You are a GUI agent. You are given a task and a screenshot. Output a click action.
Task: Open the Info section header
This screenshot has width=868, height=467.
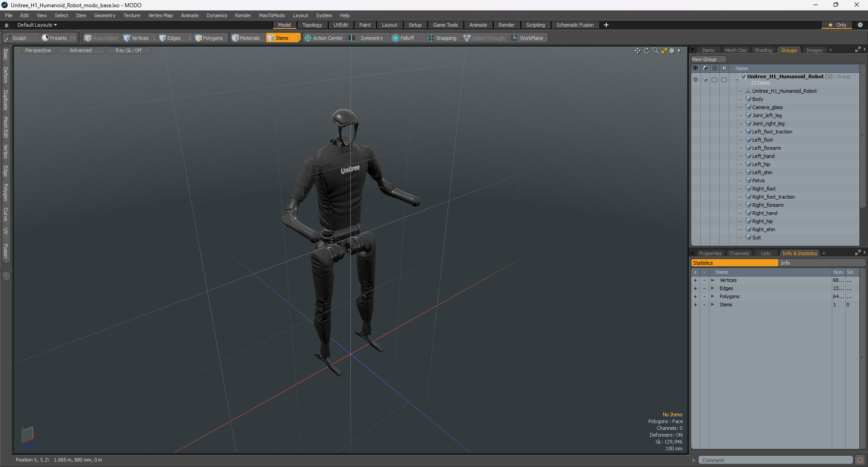tap(821, 263)
